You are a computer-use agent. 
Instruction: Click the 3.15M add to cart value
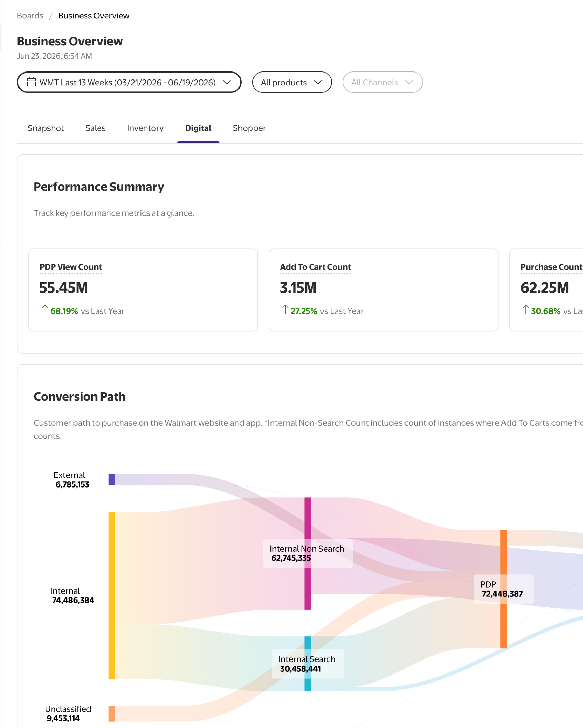point(298,288)
